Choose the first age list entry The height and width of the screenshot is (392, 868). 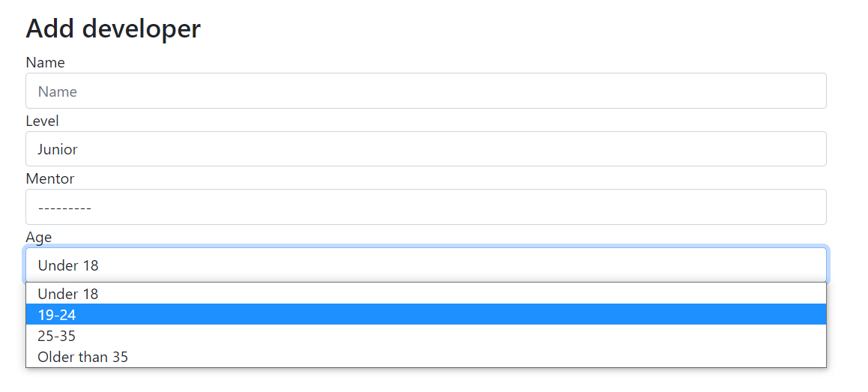click(x=425, y=294)
